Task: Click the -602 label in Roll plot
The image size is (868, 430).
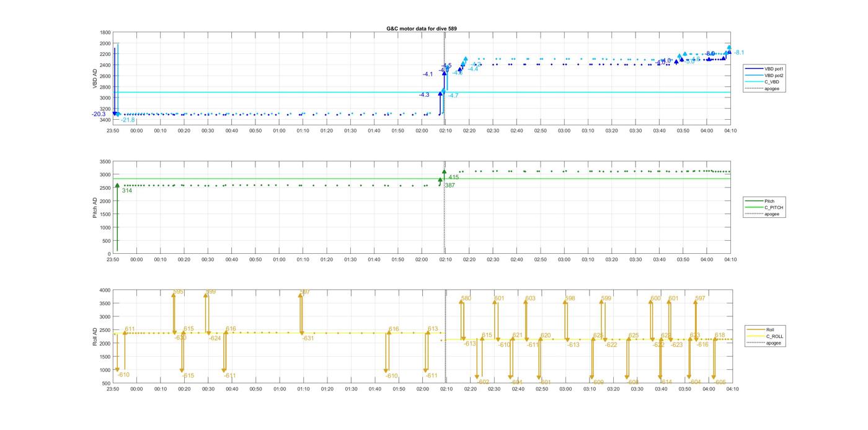Action: pyautogui.click(x=484, y=382)
